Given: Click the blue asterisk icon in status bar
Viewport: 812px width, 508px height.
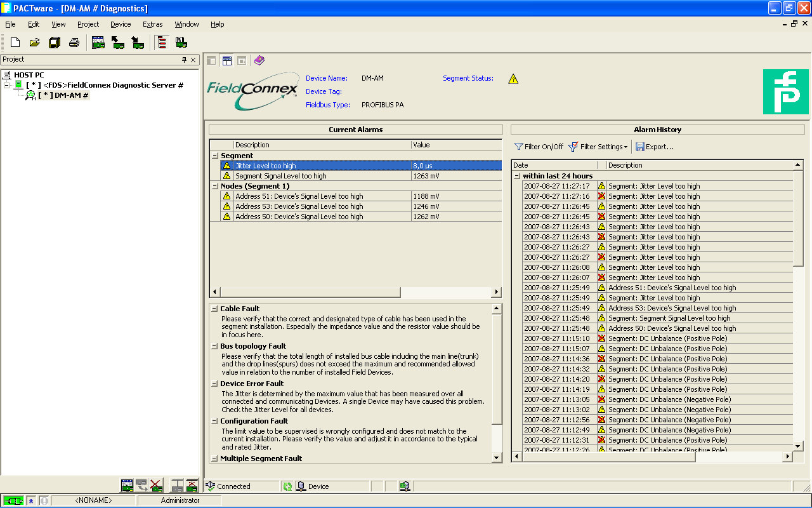Looking at the screenshot, I should point(31,500).
